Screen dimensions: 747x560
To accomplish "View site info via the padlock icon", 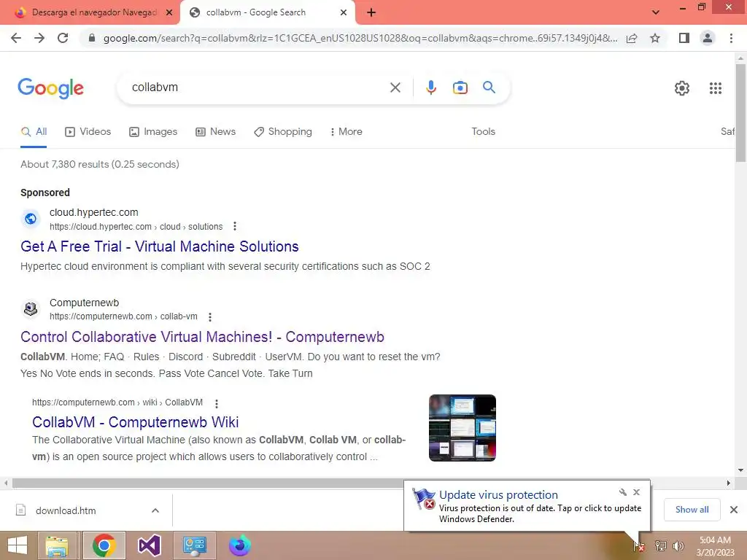I will pos(92,38).
